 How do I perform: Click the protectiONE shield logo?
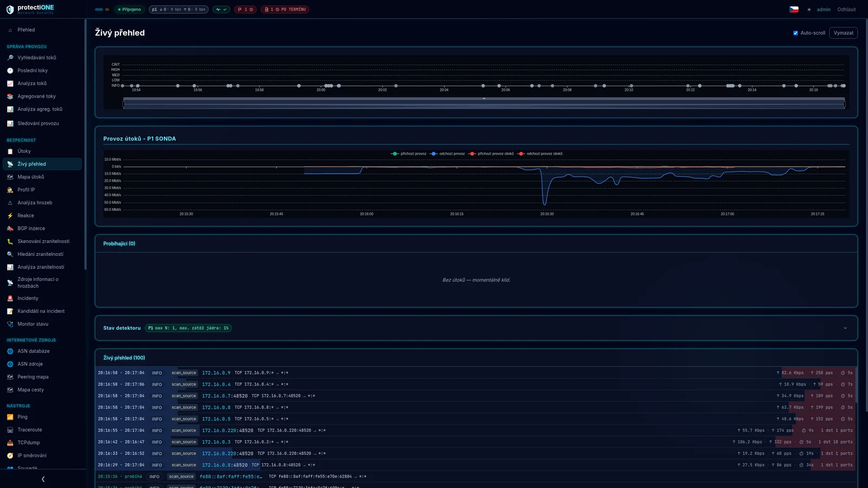pos(10,9)
